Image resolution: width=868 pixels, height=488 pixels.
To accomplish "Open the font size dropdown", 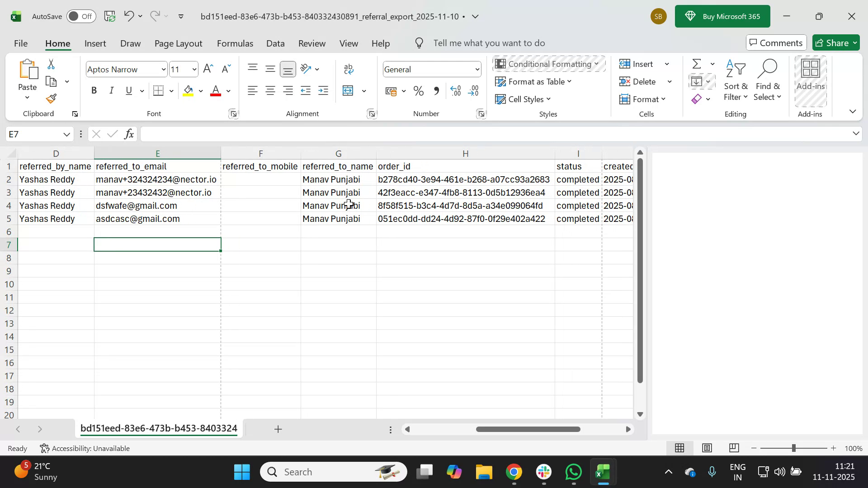I will [193, 69].
